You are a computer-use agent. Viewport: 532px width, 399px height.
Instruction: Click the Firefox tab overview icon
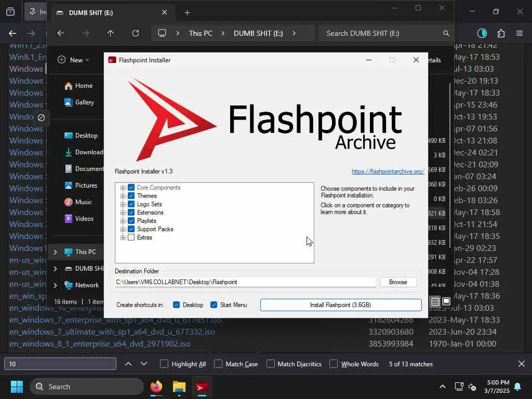click(10, 12)
